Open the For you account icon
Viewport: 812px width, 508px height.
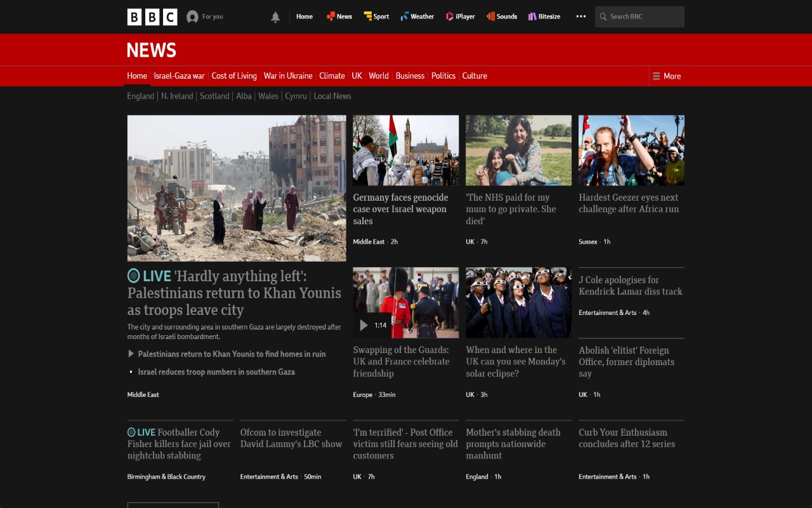coord(192,17)
